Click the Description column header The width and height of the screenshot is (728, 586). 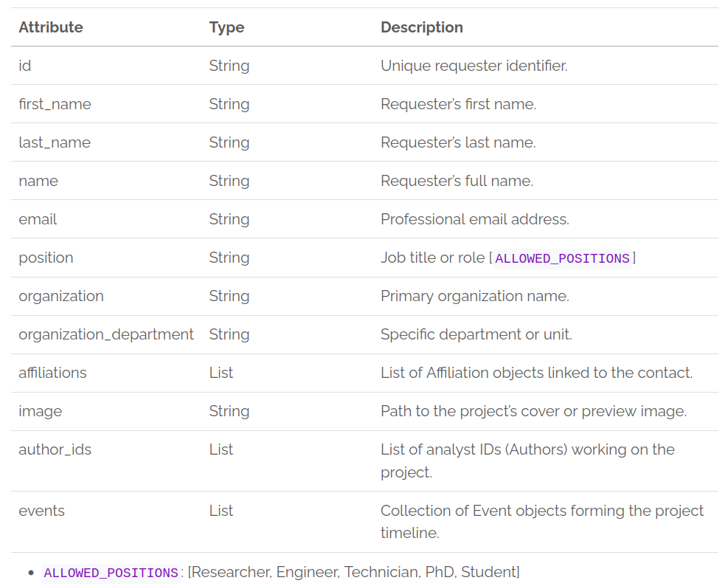(x=421, y=27)
